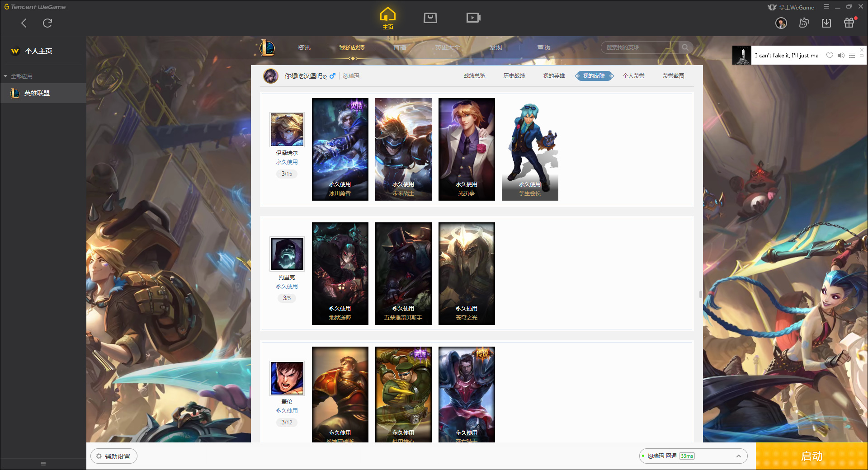Click the 3/5 skin count for 约里克
868x470 pixels.
[x=287, y=298]
